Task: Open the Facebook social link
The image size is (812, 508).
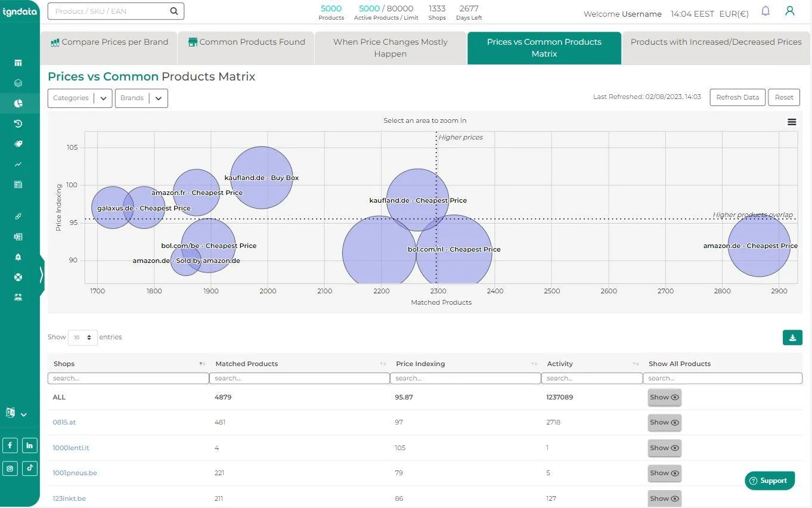Action: [10, 445]
